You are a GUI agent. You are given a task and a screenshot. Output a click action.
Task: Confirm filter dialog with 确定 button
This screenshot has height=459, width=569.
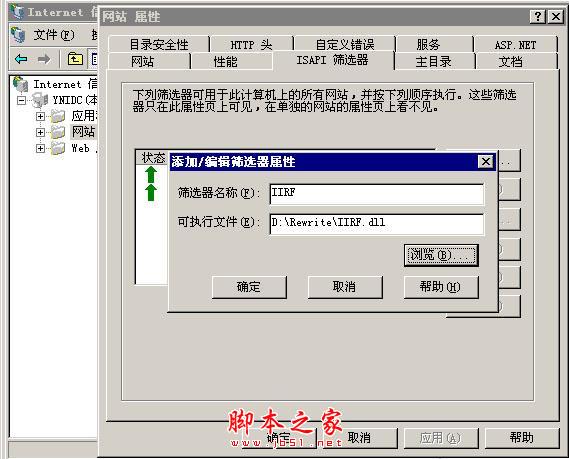click(249, 287)
